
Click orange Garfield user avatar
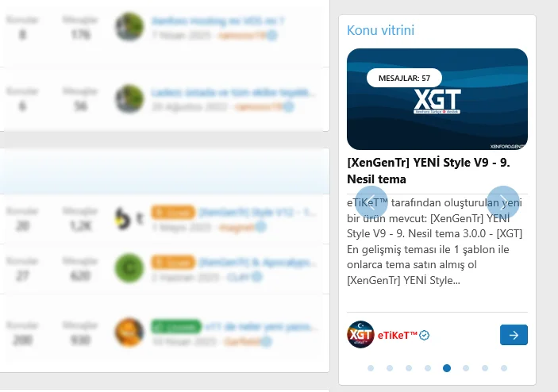coord(129,332)
